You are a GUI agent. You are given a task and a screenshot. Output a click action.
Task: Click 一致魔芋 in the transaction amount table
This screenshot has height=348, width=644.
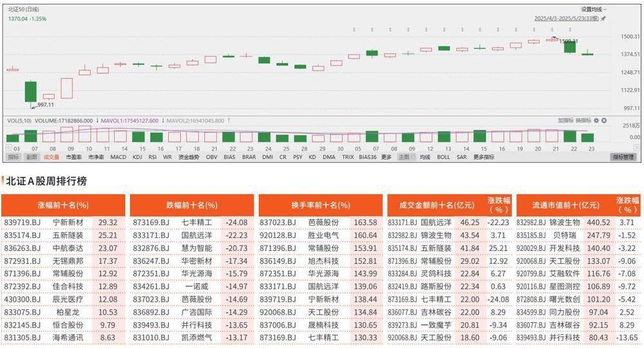(436, 325)
